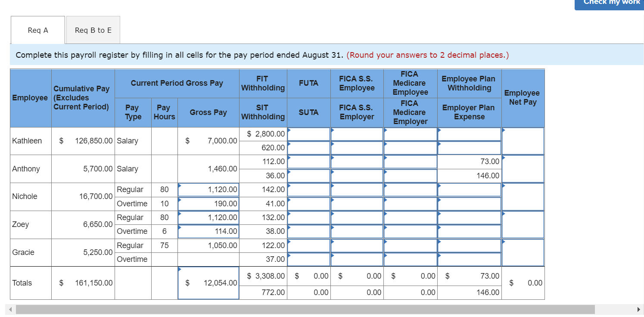Click the blue triangle on Nichole's SUTA cell
644x317 pixels.
[x=289, y=200]
